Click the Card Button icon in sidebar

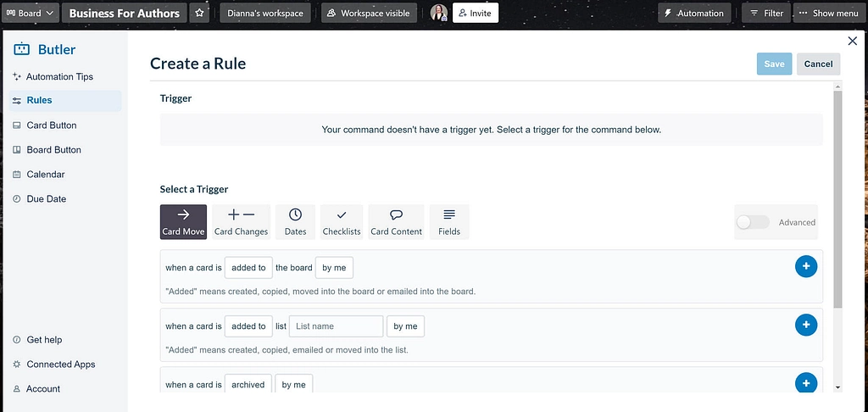coord(17,125)
